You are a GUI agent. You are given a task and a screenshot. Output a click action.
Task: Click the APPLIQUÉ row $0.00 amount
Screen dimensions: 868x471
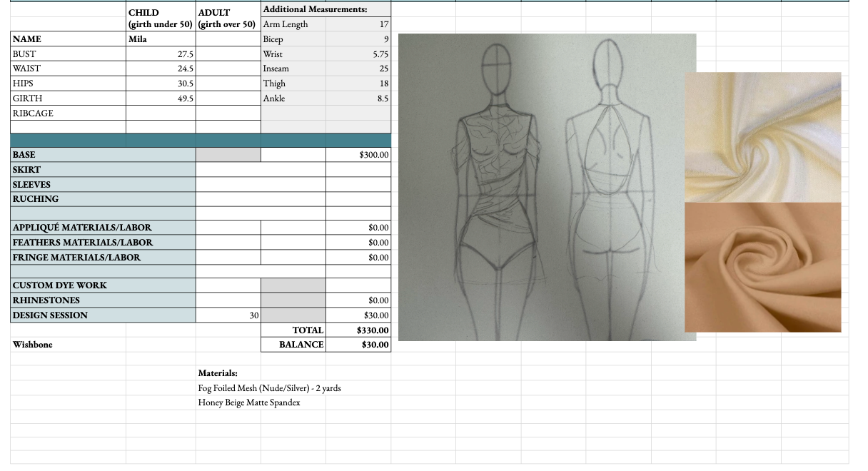(358, 228)
